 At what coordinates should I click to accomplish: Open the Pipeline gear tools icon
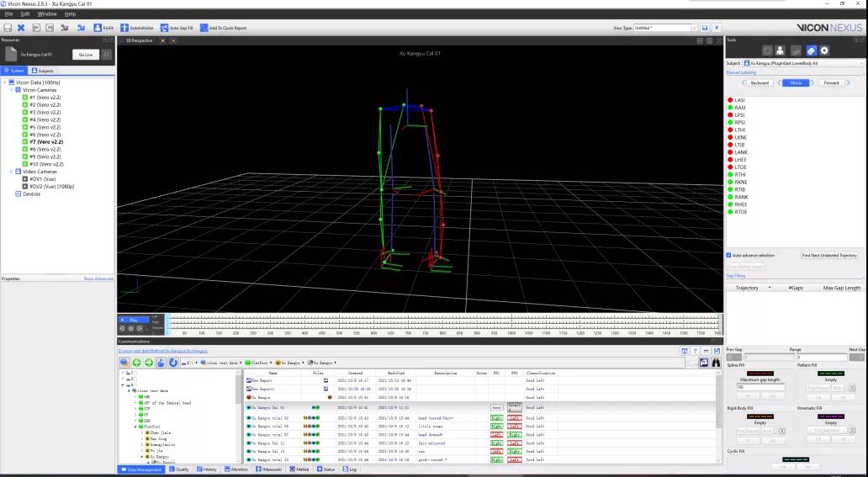coord(824,51)
